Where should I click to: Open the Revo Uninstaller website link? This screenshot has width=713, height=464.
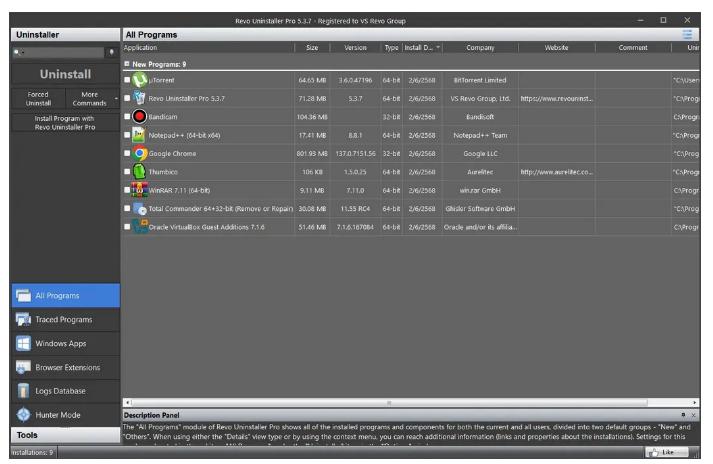557,98
